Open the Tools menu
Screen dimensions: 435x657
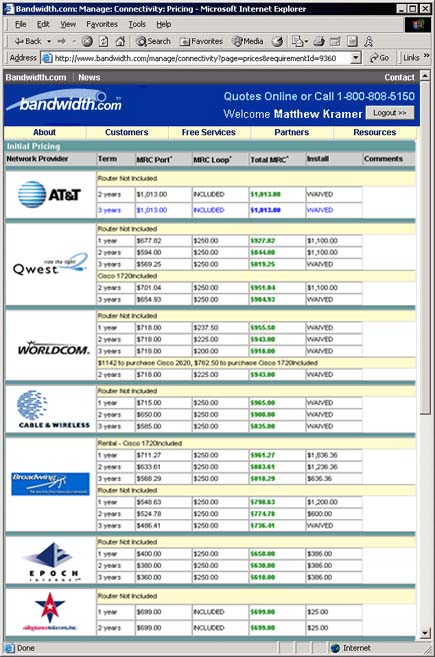tap(137, 24)
